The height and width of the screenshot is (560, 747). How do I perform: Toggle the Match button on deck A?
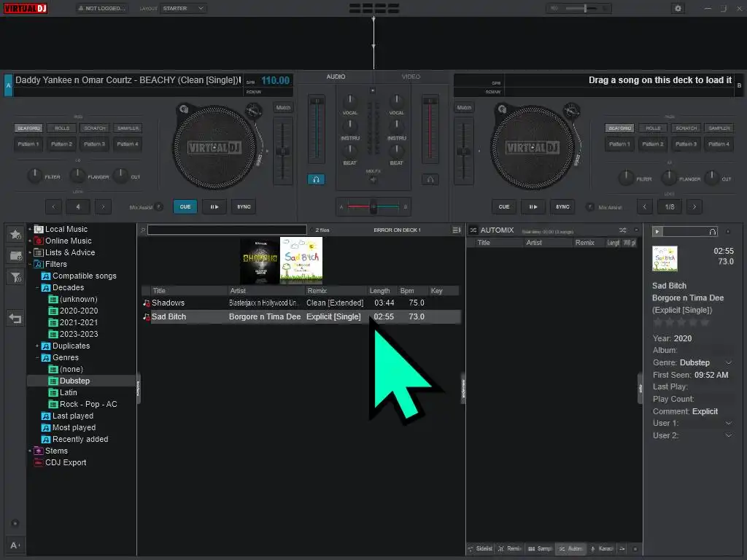(283, 108)
